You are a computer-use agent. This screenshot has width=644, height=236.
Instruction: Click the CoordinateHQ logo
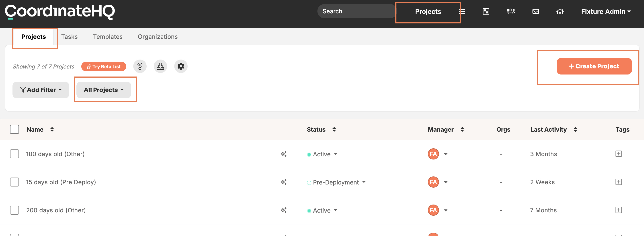coord(60,12)
